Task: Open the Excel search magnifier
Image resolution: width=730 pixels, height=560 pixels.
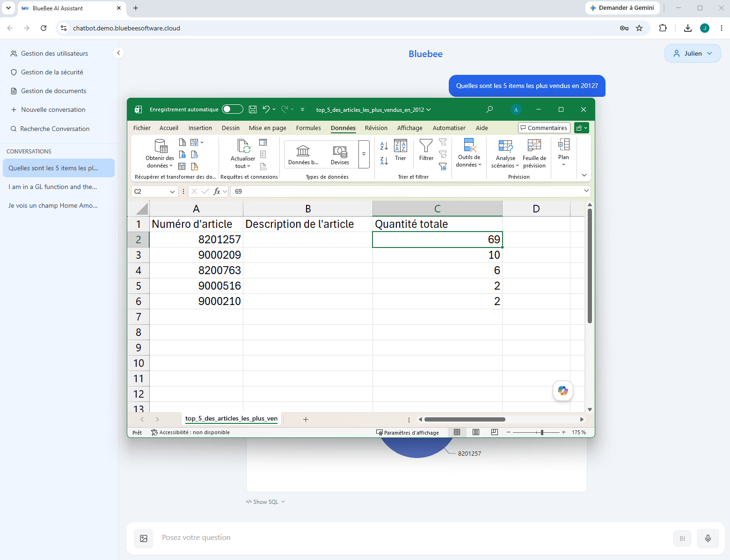Action: 489,109
